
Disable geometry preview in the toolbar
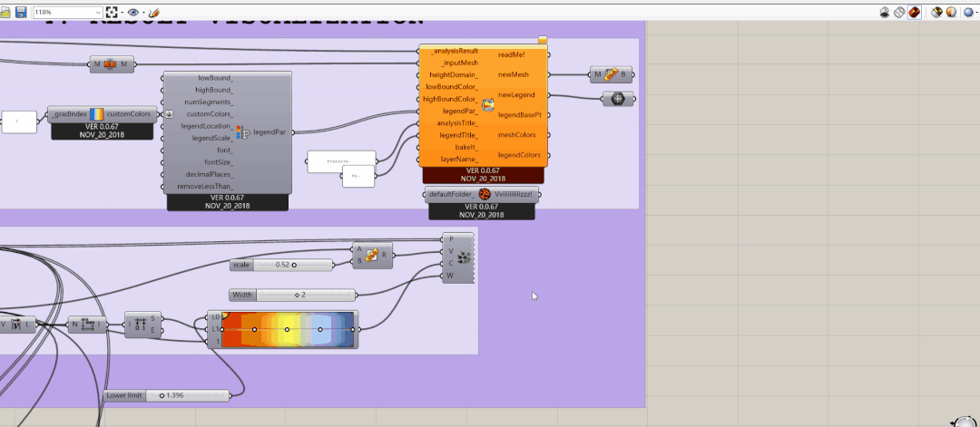point(885,12)
